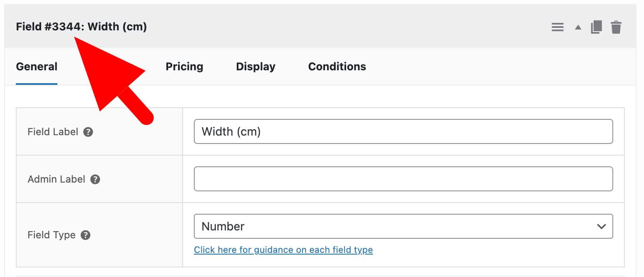This screenshot has width=644, height=277.
Task: Open the Admin Label help tooltip
Action: click(x=94, y=179)
